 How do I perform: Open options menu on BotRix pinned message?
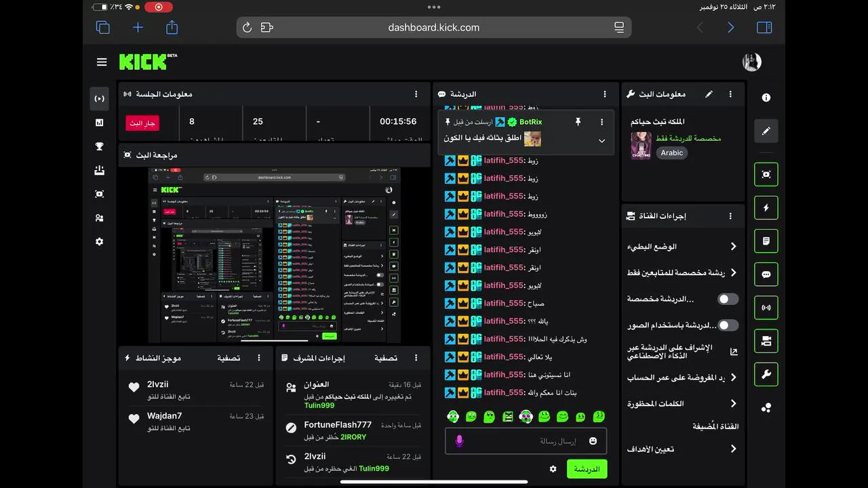click(x=601, y=122)
